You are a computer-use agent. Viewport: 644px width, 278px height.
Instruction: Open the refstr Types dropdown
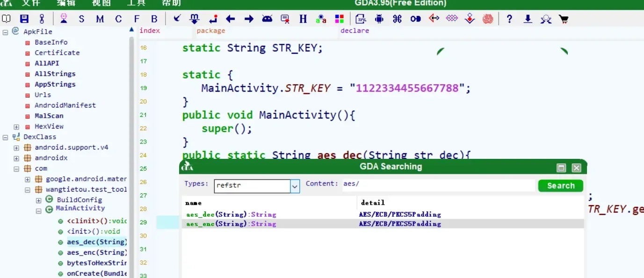coord(295,186)
